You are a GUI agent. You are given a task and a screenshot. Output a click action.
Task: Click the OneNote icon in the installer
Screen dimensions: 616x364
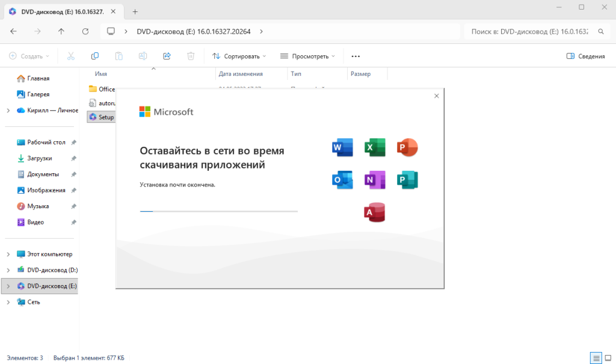pos(375,180)
